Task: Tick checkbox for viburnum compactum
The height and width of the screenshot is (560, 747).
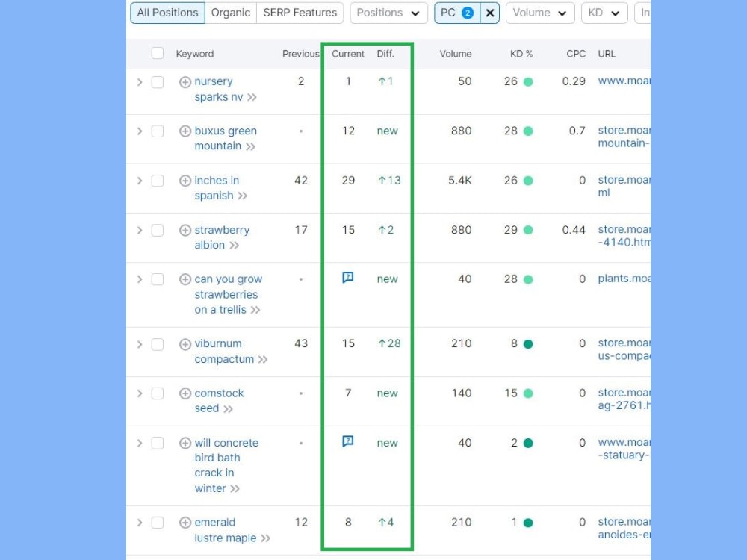Action: (158, 344)
